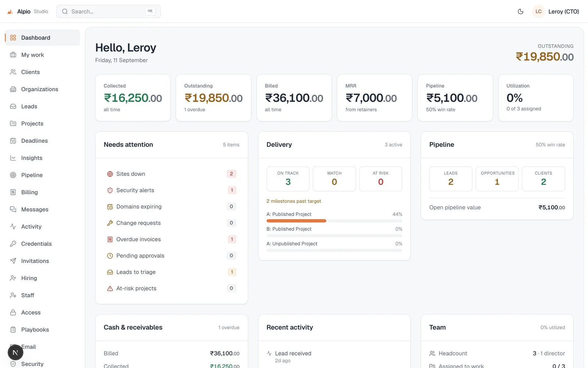Click the Invitations paper plane icon
Image resolution: width=588 pixels, height=368 pixels.
pos(13,261)
